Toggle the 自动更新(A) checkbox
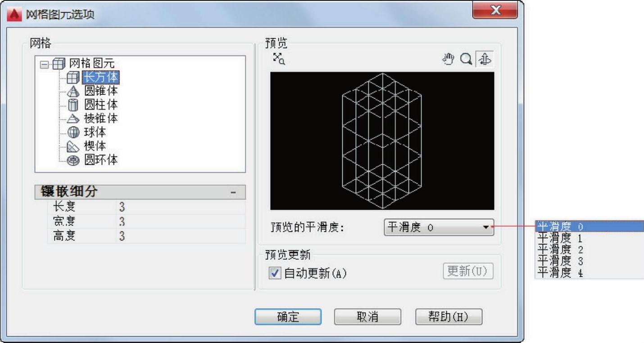Image resolution: width=644 pixels, height=343 pixels. 274,273
